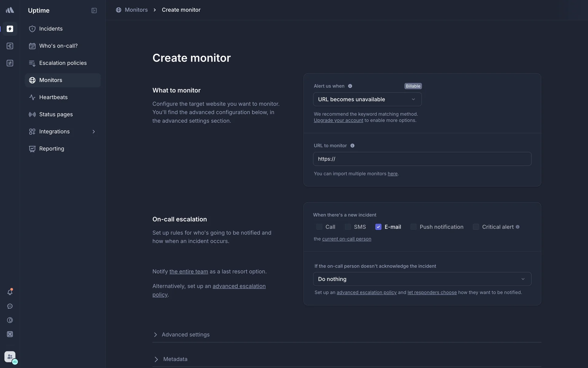Open Status pages from the sidebar

(56, 114)
